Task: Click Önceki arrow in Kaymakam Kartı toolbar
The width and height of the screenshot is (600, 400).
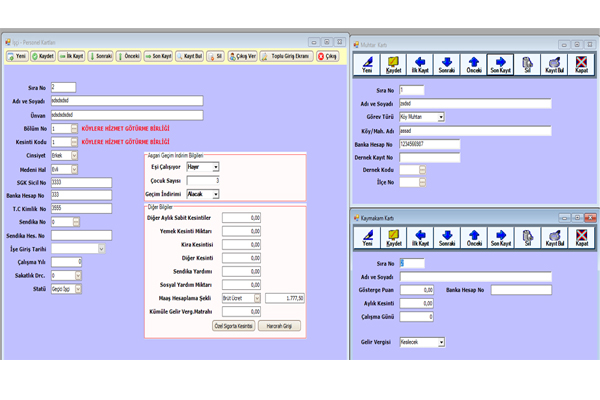Action: coord(473,237)
